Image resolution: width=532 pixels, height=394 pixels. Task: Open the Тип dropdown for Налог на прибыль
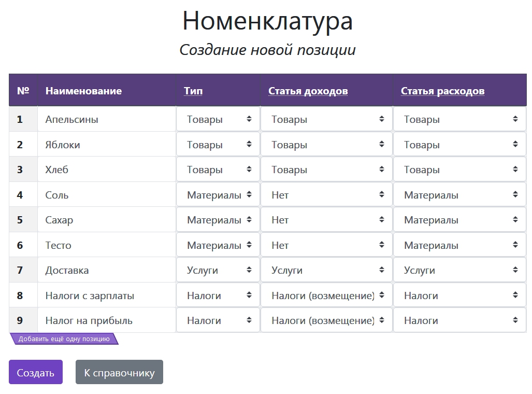tap(218, 320)
